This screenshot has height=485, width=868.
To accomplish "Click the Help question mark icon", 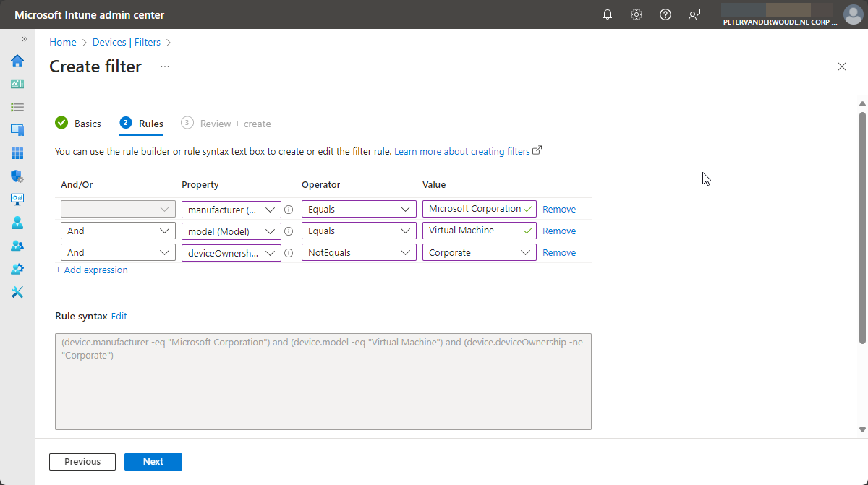I will tap(665, 14).
